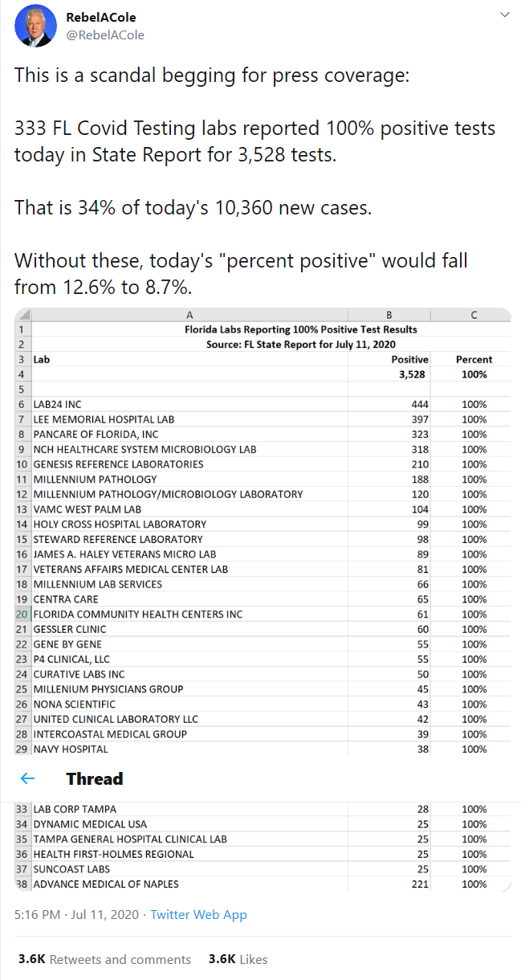Click the tweet timestamp 5:16 PM Jul 11, 2020
This screenshot has height=980, width=521.
pyautogui.click(x=76, y=914)
